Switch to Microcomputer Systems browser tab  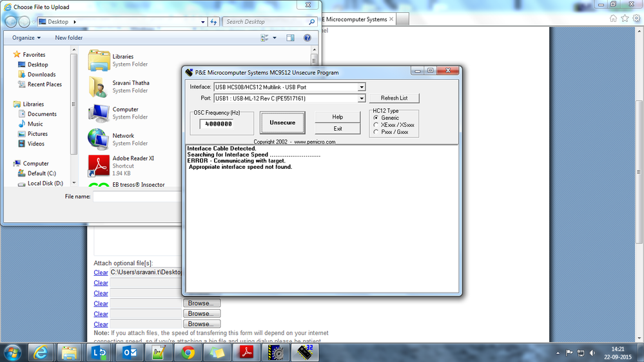point(354,19)
